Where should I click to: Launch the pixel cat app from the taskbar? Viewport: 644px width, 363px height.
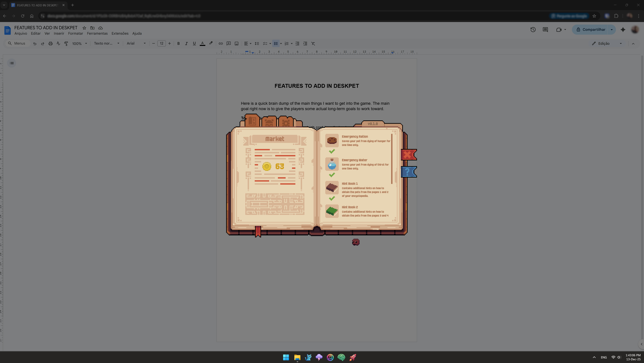click(x=308, y=357)
